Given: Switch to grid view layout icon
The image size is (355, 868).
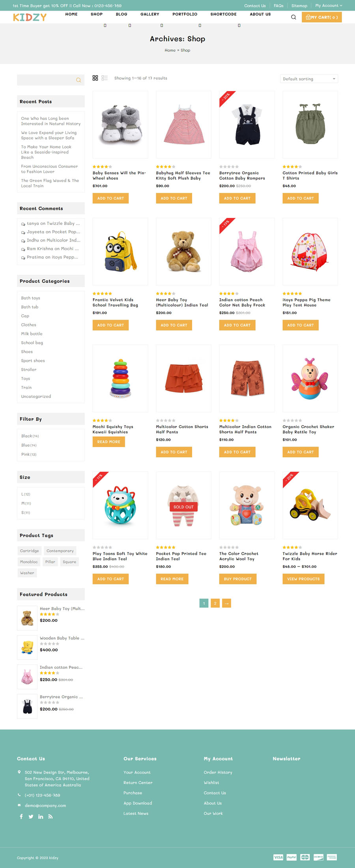Looking at the screenshot, I should [95, 78].
